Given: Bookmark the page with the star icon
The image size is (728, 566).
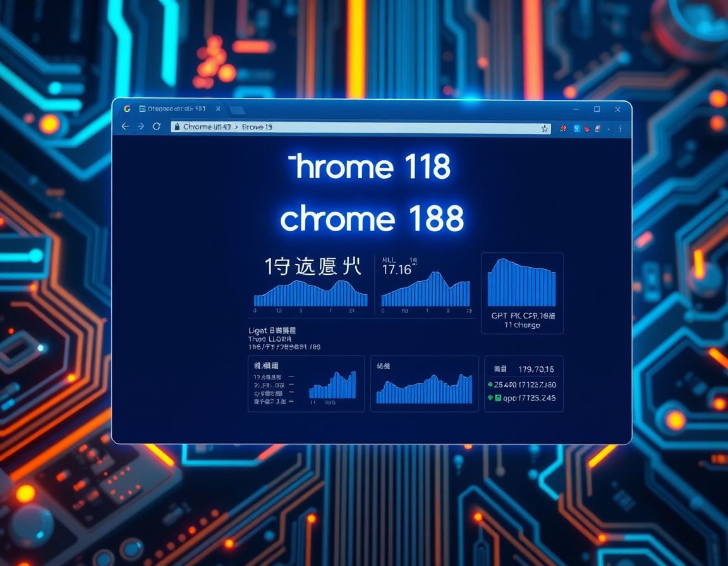Looking at the screenshot, I should click(x=545, y=128).
